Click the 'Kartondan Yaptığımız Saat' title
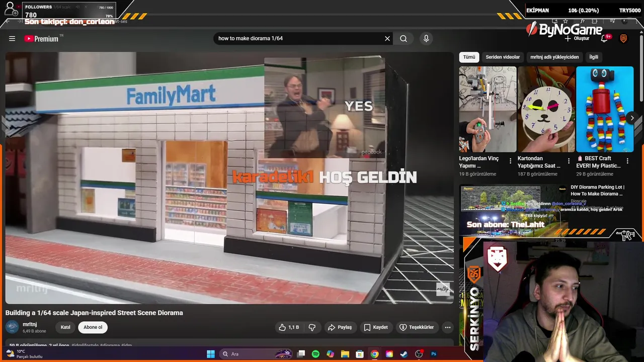 539,162
